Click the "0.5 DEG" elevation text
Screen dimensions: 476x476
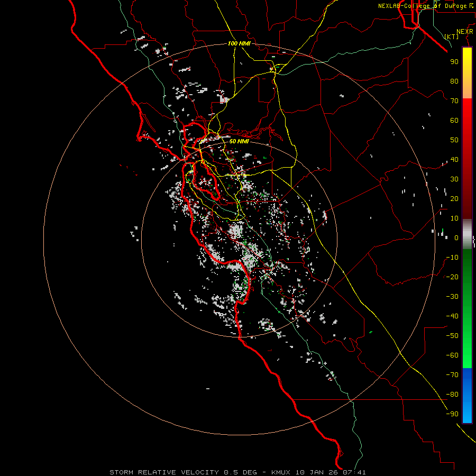240,472
